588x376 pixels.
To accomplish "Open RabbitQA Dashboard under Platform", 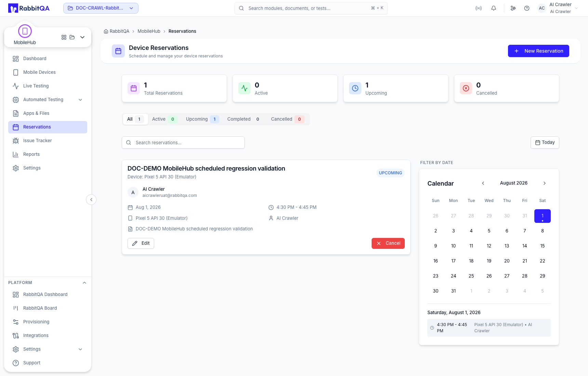I will coord(48,295).
